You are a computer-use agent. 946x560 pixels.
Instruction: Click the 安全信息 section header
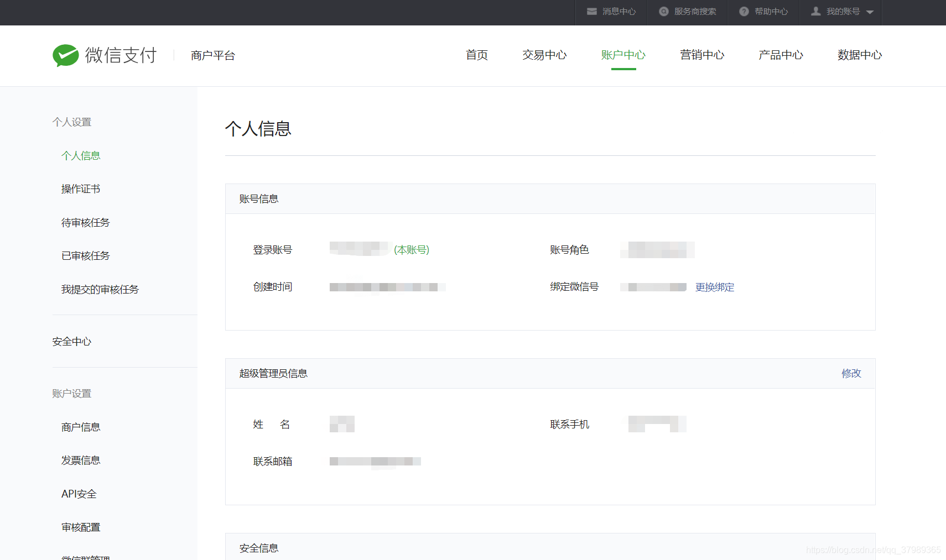coord(259,548)
